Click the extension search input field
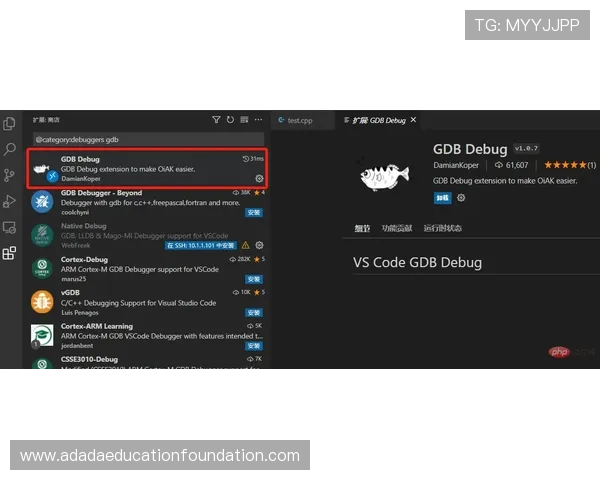 (x=148, y=140)
